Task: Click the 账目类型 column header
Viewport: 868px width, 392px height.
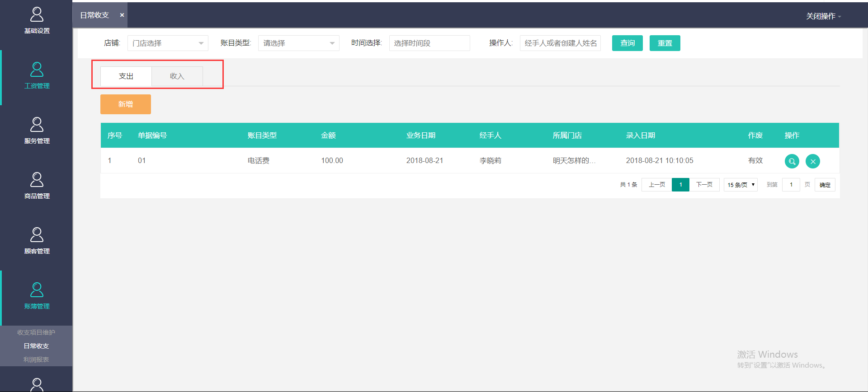Action: pos(262,135)
